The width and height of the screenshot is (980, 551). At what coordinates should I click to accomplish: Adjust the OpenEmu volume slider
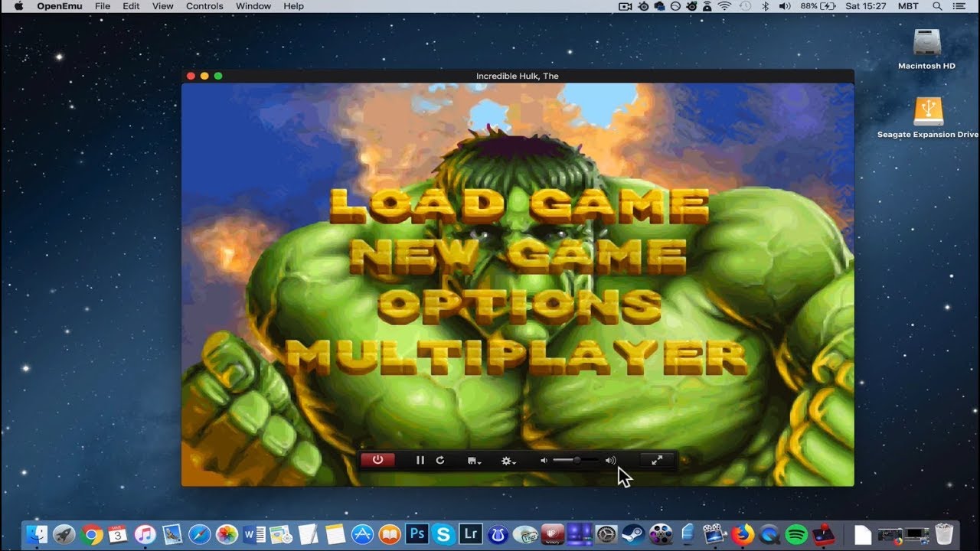pos(576,461)
